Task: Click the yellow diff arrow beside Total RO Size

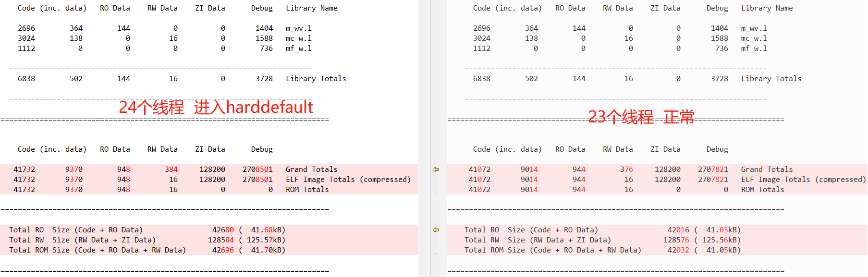Action: (436, 230)
